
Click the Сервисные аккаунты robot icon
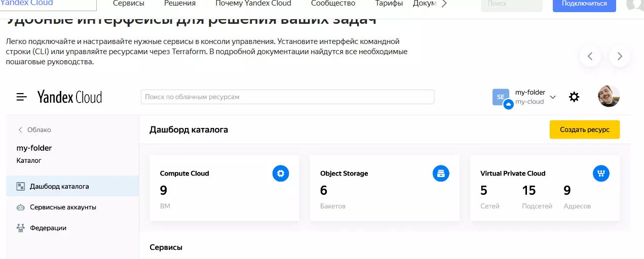pos(21,207)
